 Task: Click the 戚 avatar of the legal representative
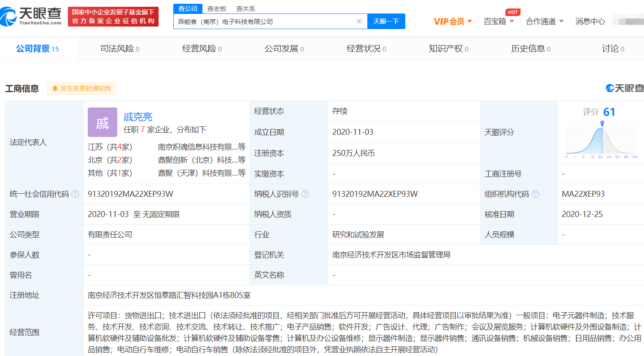[102, 122]
